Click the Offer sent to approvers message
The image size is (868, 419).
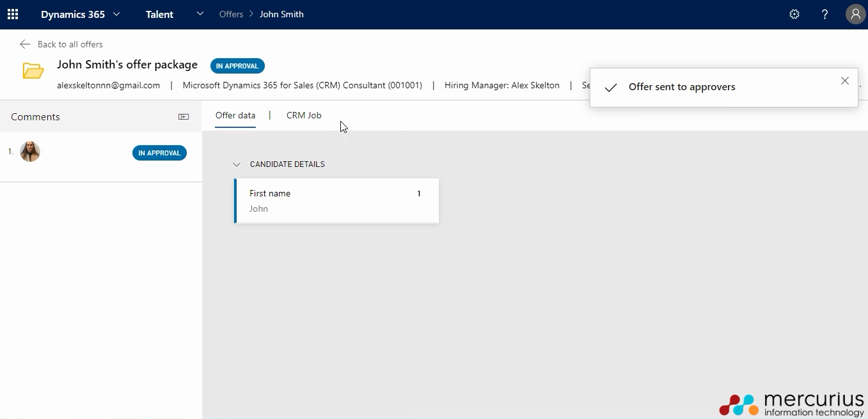(682, 87)
